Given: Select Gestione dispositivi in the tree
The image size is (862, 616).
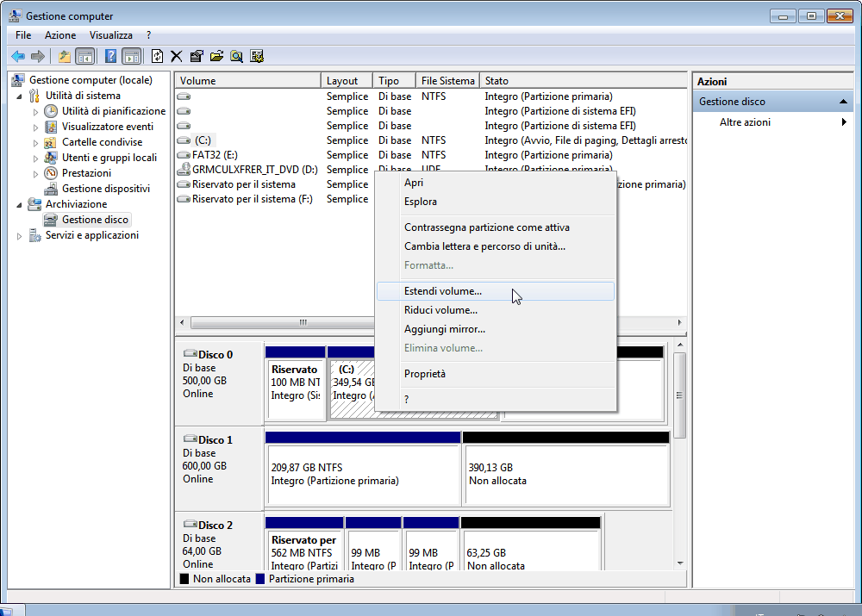Looking at the screenshot, I should [106, 189].
